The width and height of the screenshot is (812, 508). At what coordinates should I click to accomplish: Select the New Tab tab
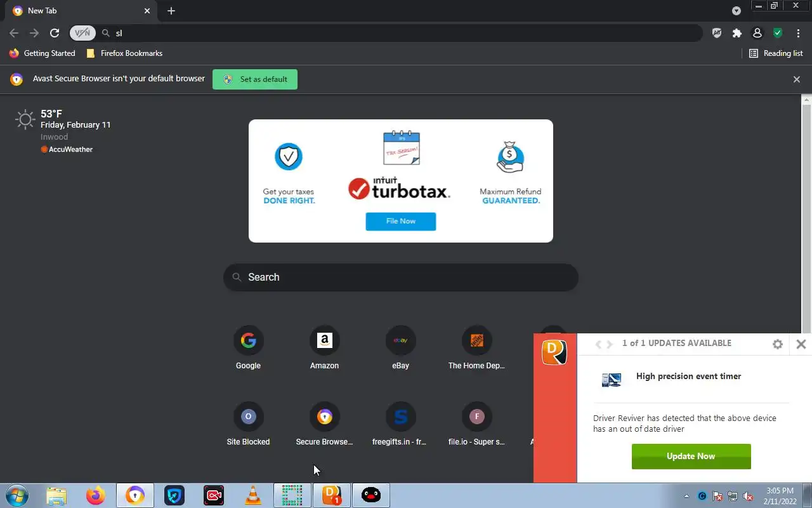82,11
